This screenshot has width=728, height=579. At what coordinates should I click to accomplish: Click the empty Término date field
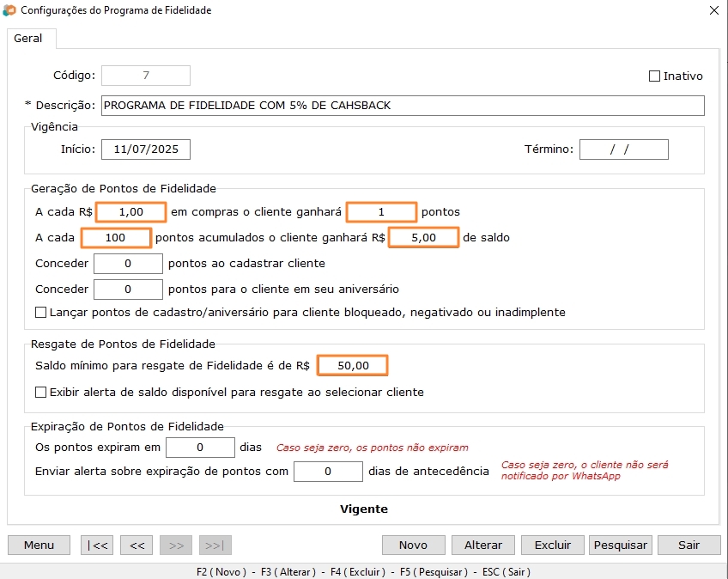(x=625, y=149)
